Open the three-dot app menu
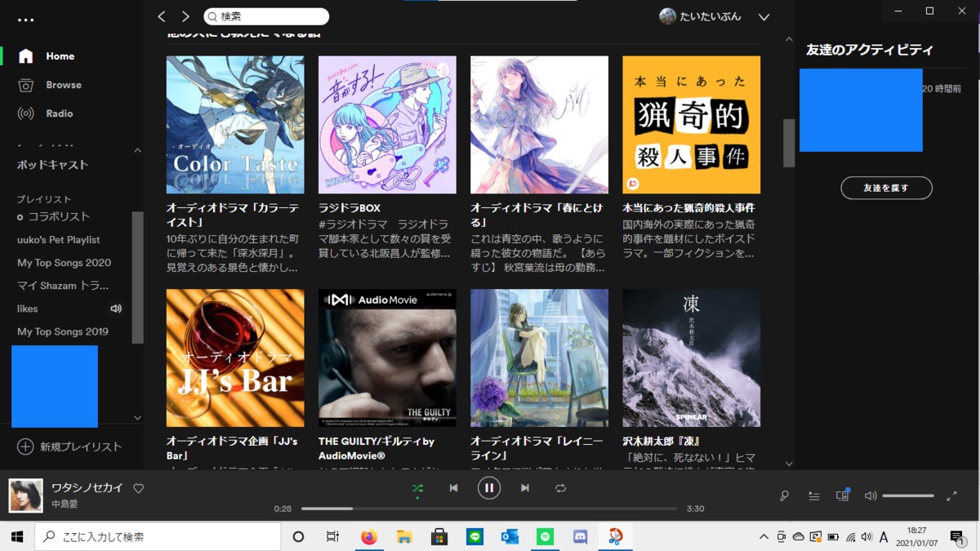The image size is (980, 551). 25,20
